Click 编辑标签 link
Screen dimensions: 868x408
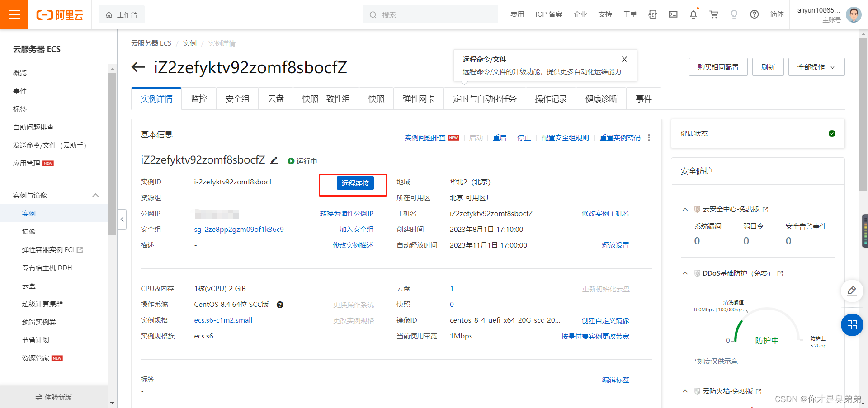coord(616,380)
